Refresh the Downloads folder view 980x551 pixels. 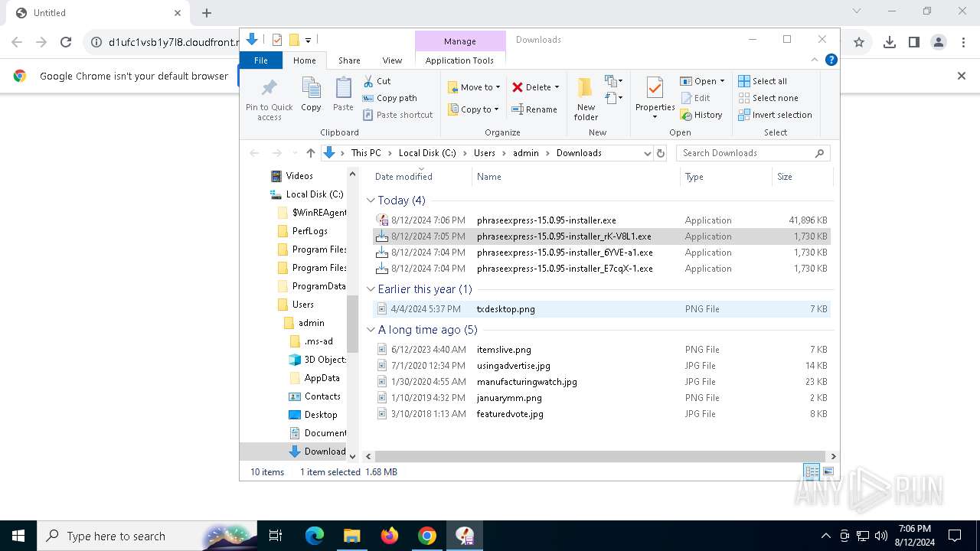click(661, 153)
